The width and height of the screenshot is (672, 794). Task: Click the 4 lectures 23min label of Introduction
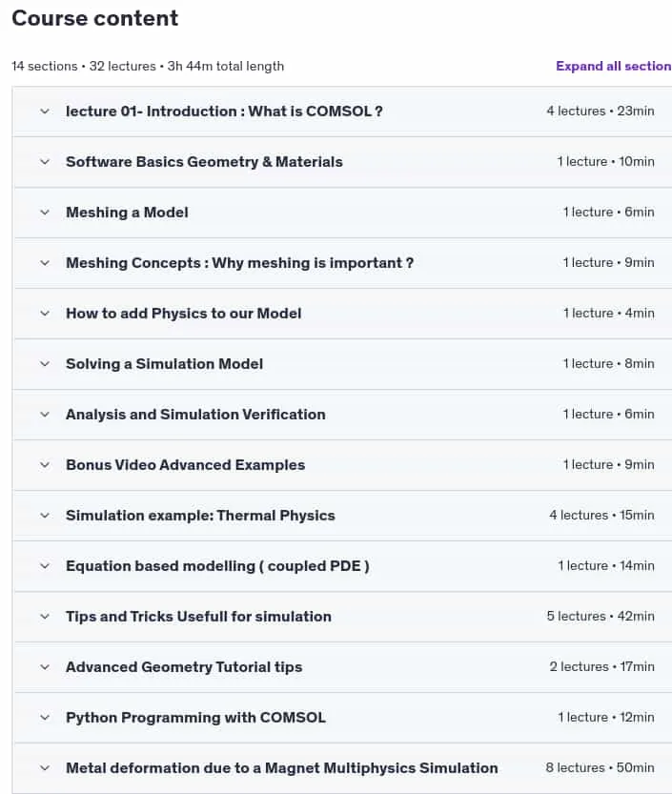pos(601,111)
